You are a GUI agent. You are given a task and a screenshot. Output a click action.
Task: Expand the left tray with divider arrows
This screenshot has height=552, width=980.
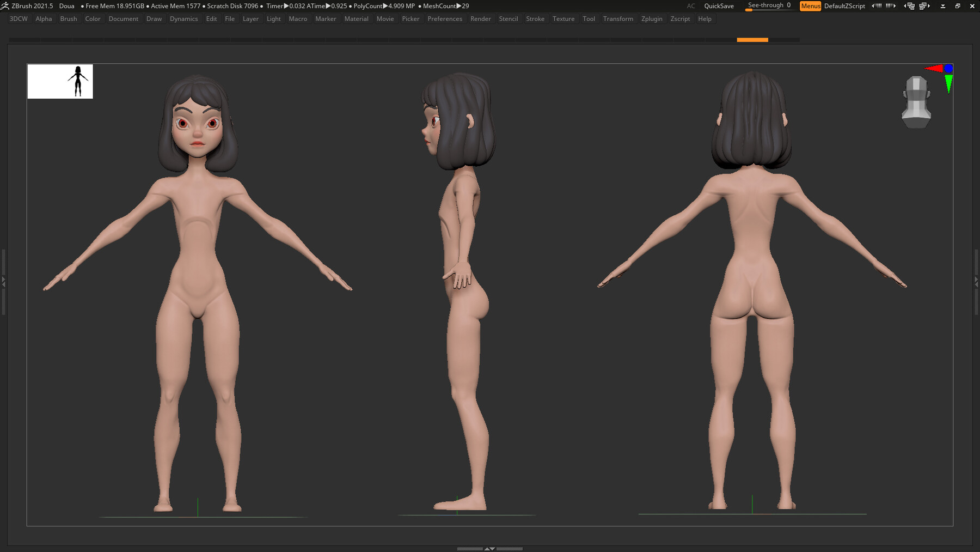[3, 281]
